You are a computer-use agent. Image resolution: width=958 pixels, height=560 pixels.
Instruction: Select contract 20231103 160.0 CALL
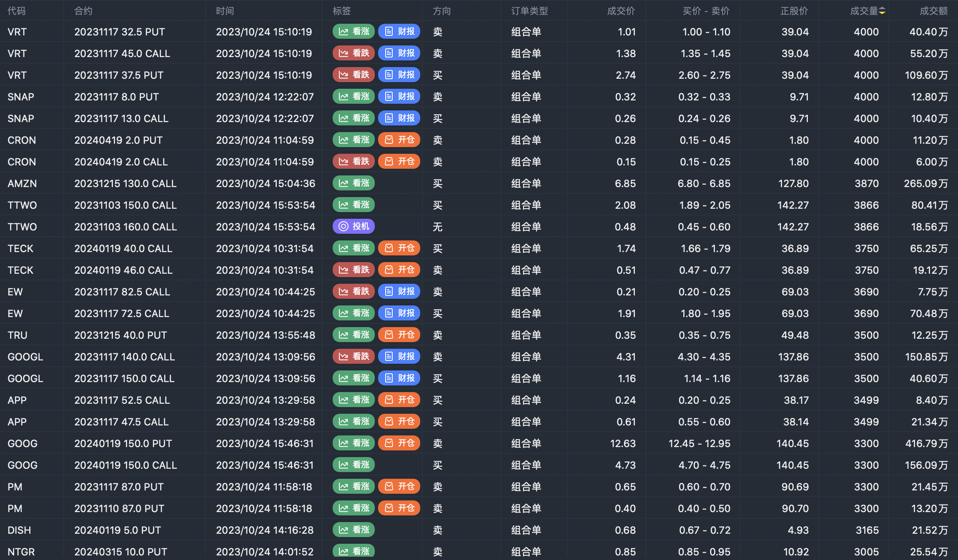[125, 227]
